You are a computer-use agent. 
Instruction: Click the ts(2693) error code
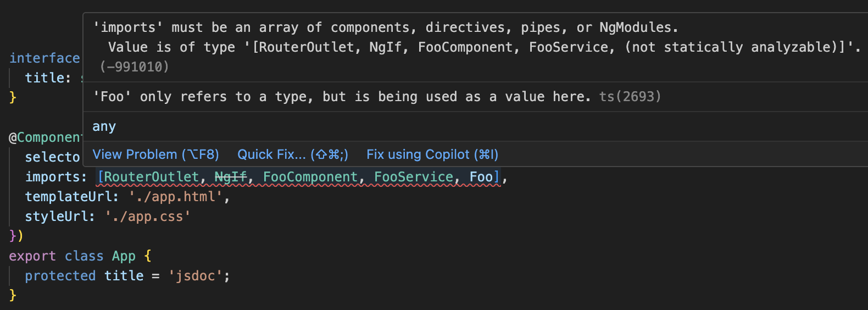pyautogui.click(x=630, y=97)
